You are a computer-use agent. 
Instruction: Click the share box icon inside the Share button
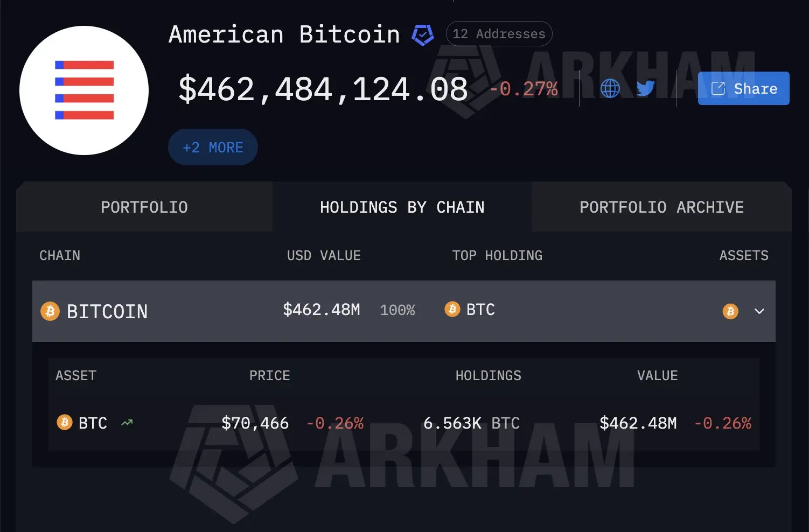click(x=718, y=88)
